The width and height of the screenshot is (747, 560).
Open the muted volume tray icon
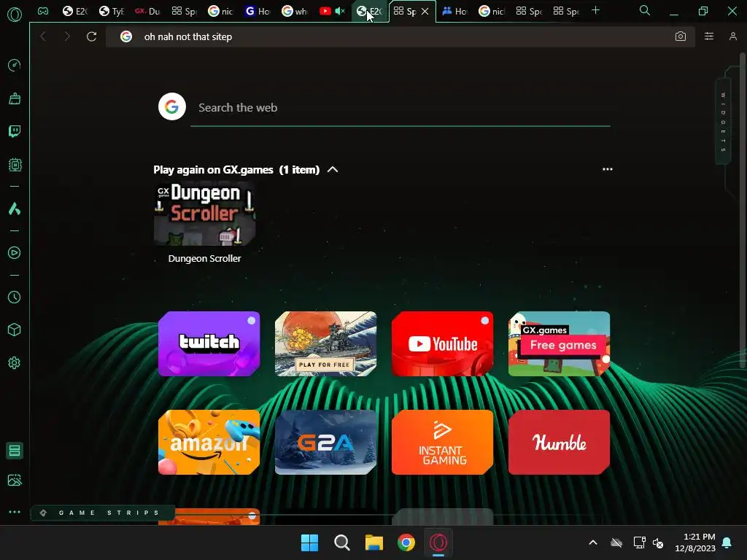click(658, 542)
